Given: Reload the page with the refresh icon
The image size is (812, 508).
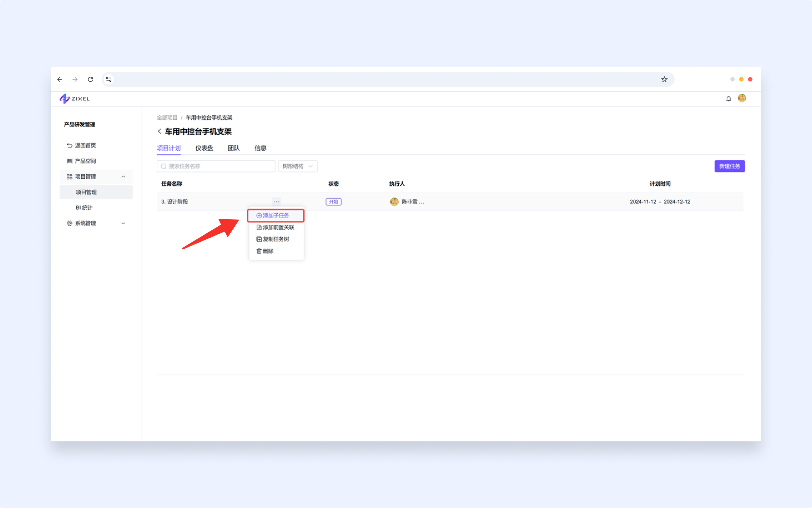Looking at the screenshot, I should [x=90, y=79].
